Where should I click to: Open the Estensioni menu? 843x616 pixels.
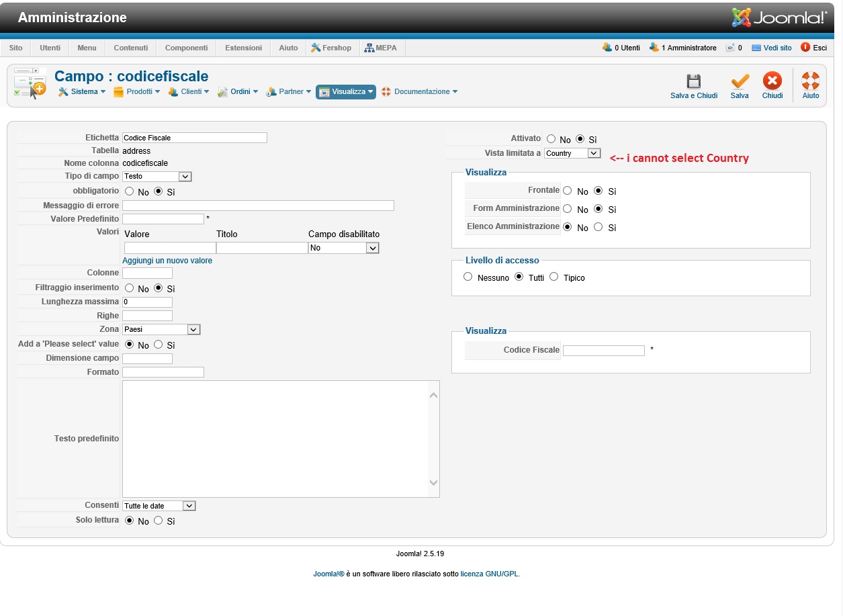pos(243,48)
